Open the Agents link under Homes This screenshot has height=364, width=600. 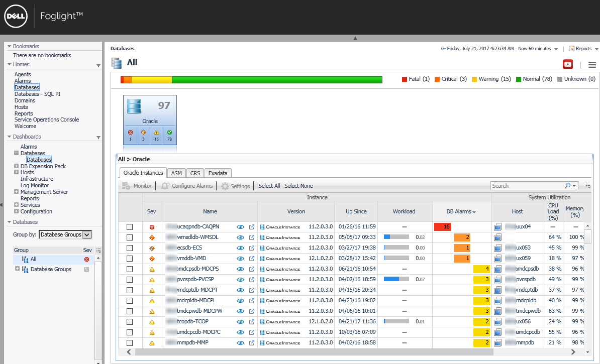[23, 75]
